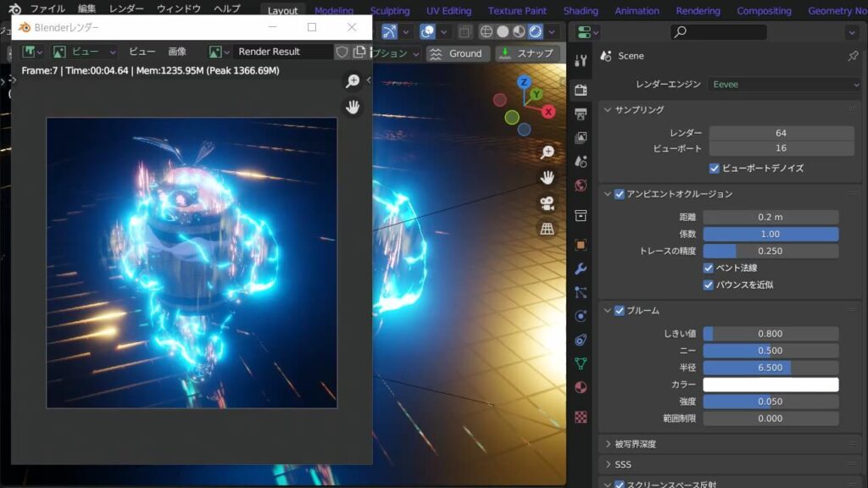868x488 pixels.
Task: Open the Output properties tab
Action: pyautogui.click(x=581, y=114)
